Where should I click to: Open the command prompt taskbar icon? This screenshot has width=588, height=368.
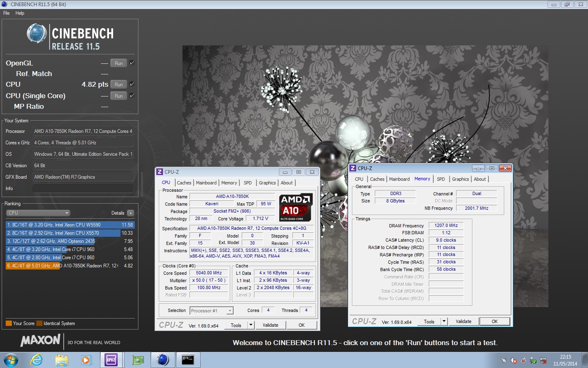click(x=188, y=360)
